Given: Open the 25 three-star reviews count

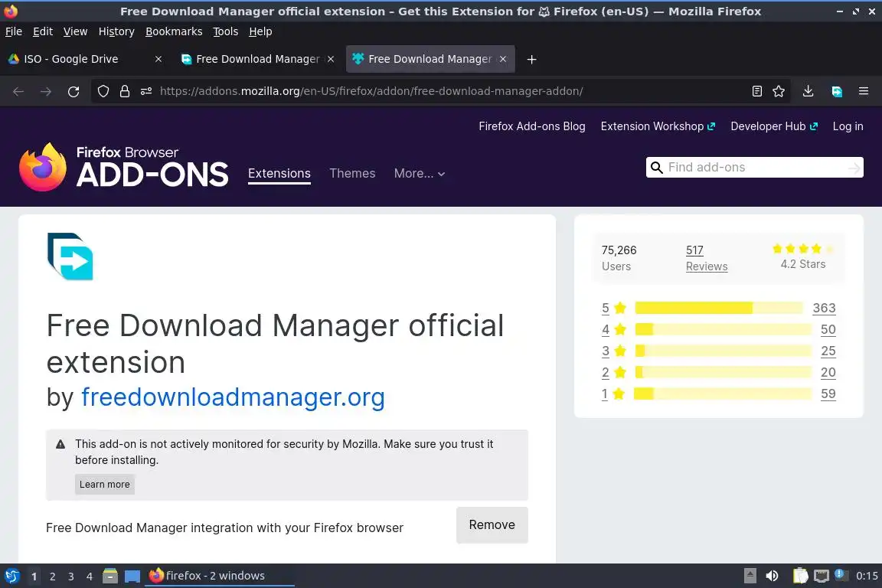Looking at the screenshot, I should (x=828, y=351).
